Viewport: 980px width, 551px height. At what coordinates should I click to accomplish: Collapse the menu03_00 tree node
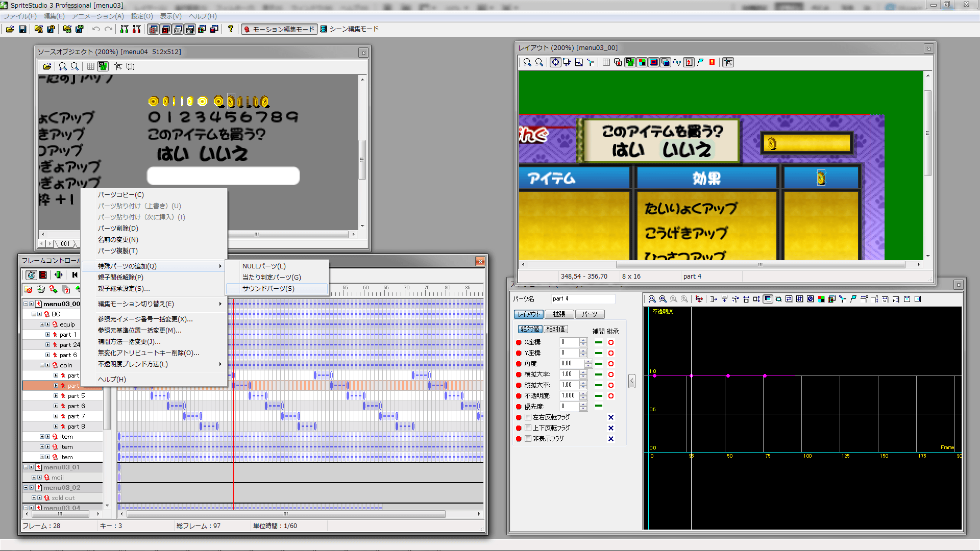click(x=26, y=304)
